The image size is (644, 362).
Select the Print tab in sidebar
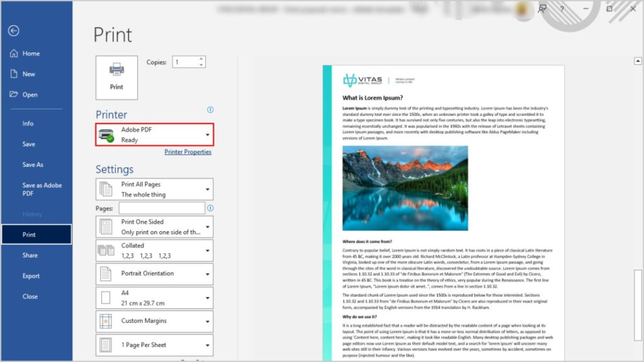click(36, 234)
